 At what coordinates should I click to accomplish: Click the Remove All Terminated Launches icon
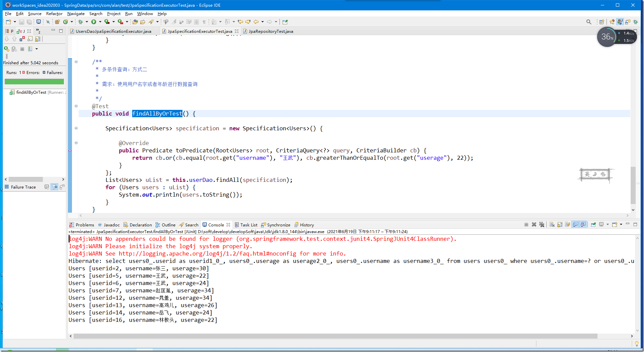point(542,224)
